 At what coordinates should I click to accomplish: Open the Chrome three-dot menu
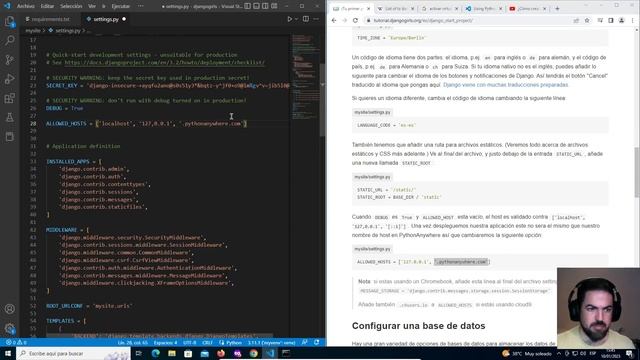tap(633, 20)
